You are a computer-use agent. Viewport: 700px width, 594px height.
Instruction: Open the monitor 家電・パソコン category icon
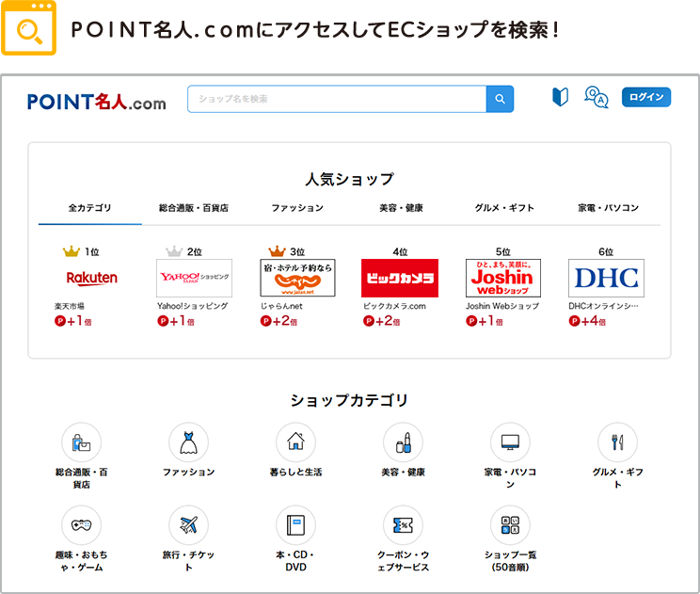(x=510, y=442)
